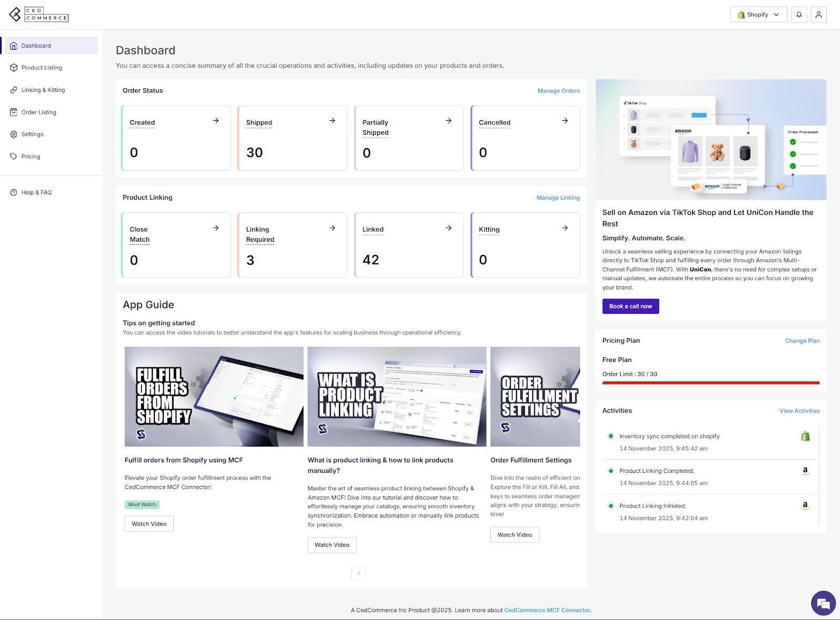Click Manage Orders link
840x620 pixels.
[558, 90]
